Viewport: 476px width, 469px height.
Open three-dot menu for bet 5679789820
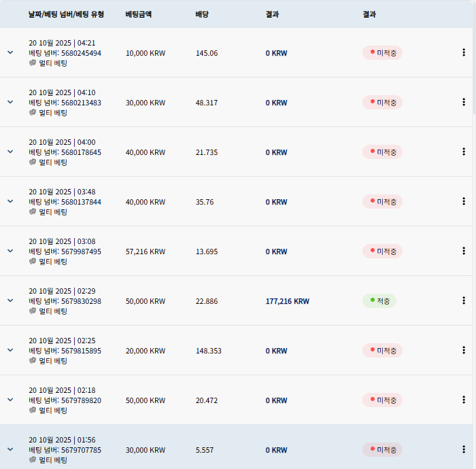pos(464,400)
